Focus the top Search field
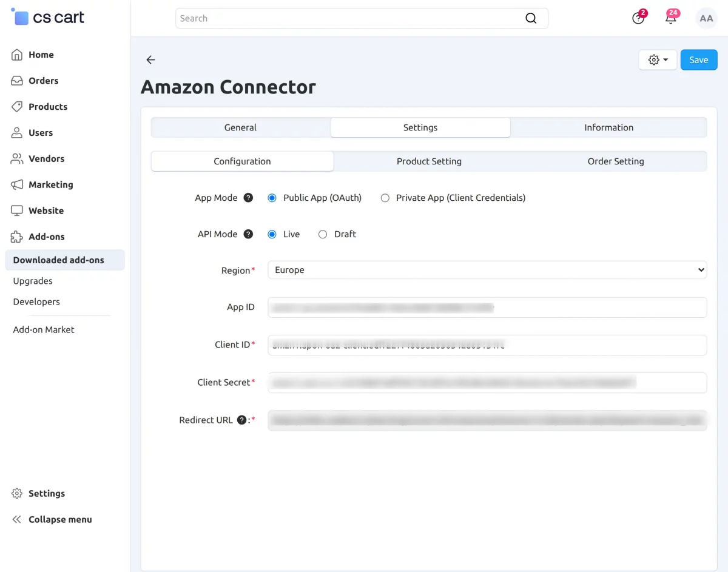The width and height of the screenshot is (728, 572). point(362,18)
